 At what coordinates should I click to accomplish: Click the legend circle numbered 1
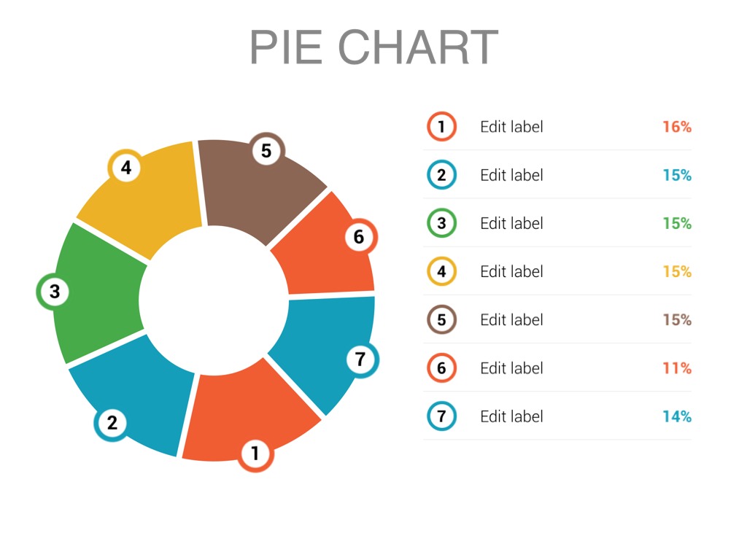click(x=441, y=127)
